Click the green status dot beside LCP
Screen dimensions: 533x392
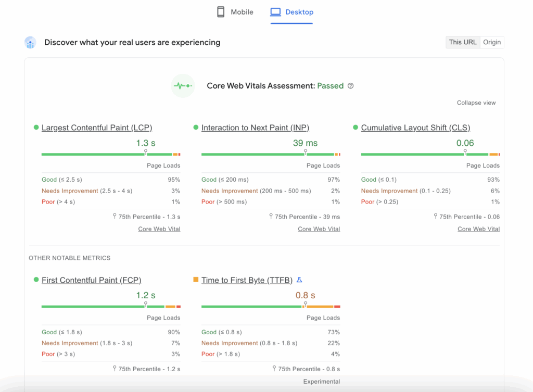pos(35,128)
